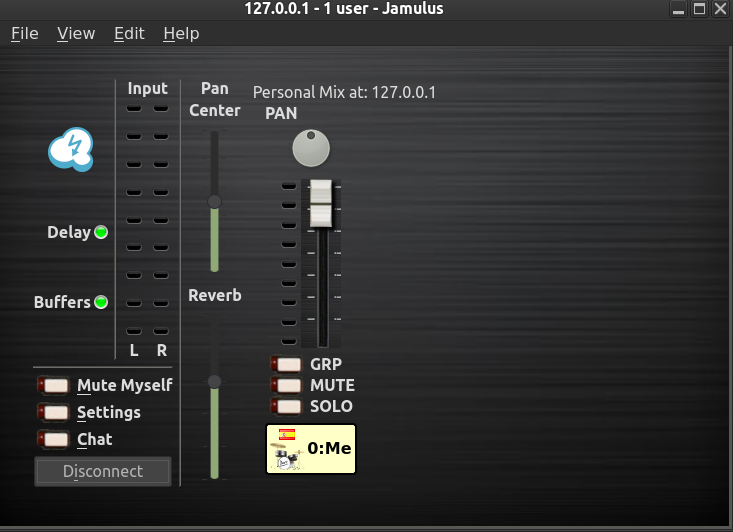Open the Help menu
The image size is (733, 532).
(181, 34)
